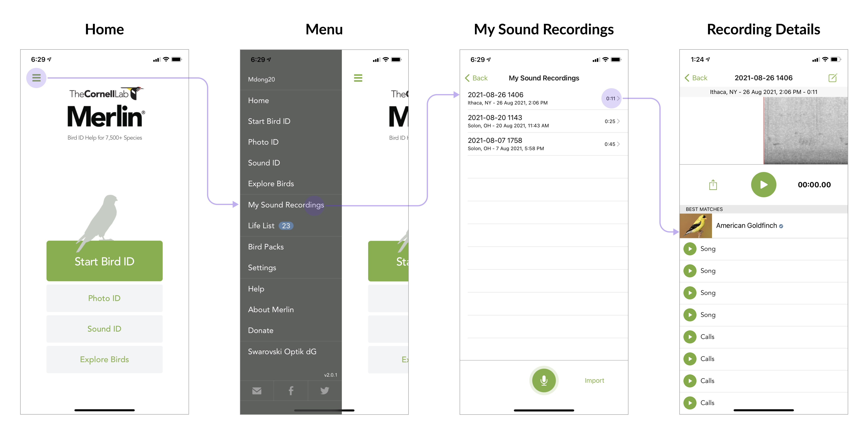The width and height of the screenshot is (868, 435).
Task: Start recording with the microphone button
Action: click(543, 380)
